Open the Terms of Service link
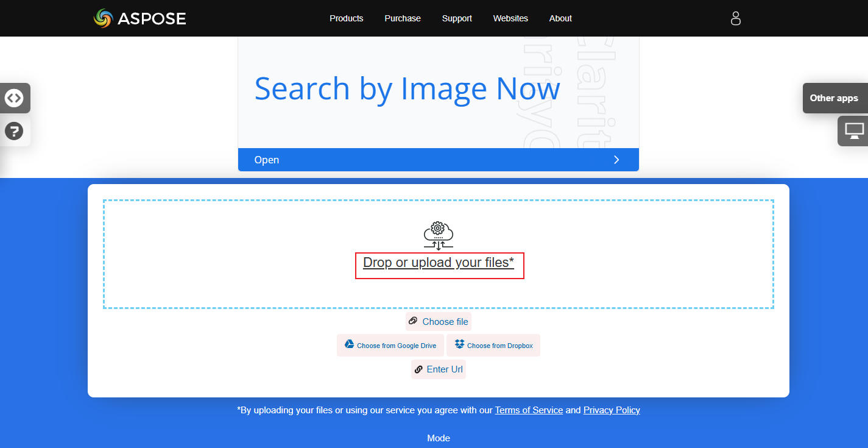The height and width of the screenshot is (448, 868). tap(529, 410)
